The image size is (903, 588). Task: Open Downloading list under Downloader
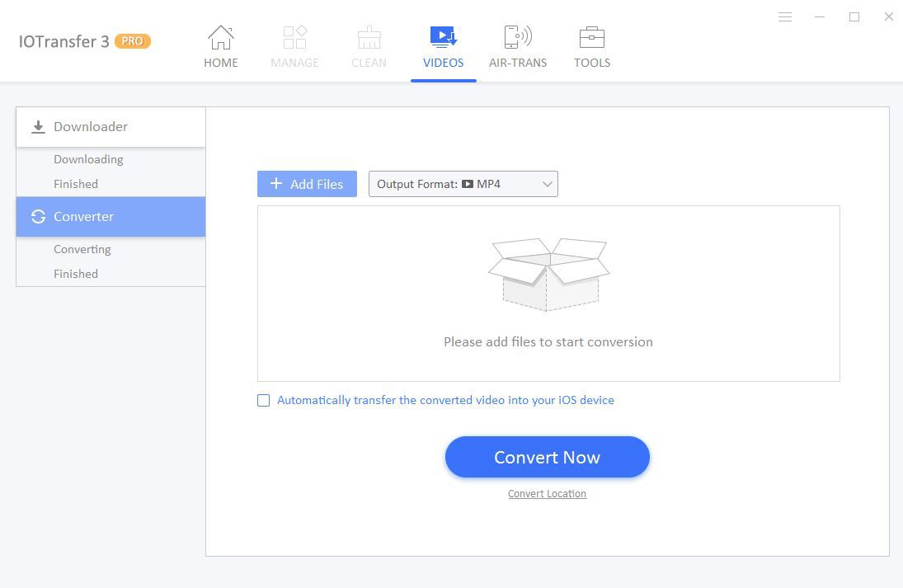coord(88,159)
